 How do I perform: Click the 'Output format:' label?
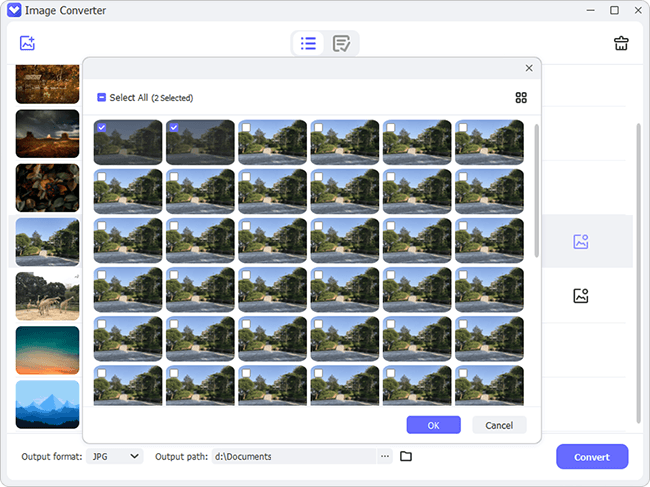52,456
